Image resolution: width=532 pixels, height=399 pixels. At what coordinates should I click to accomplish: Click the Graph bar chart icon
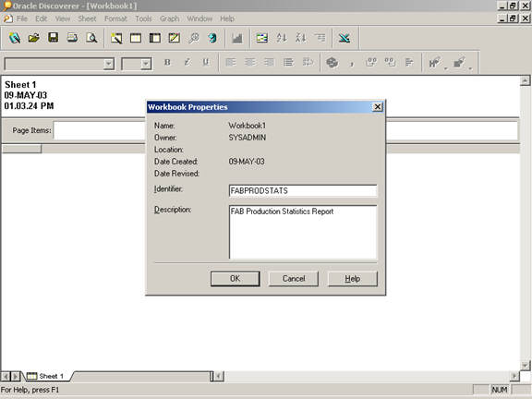click(x=237, y=38)
